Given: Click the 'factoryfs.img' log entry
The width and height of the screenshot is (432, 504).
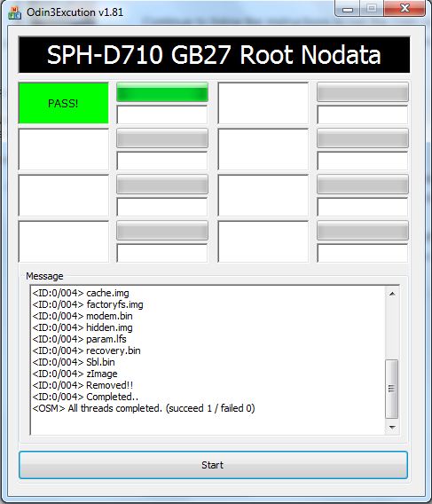Looking at the screenshot, I should [x=88, y=304].
